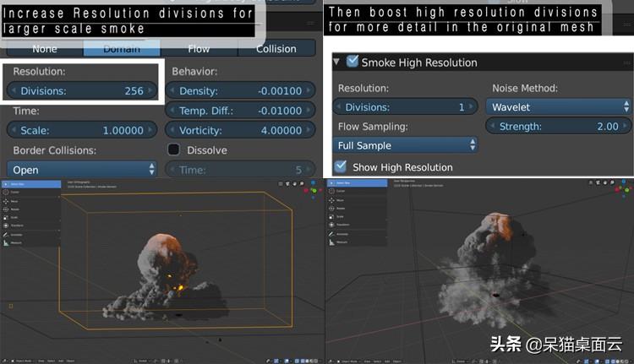Select the Scale tool in right viewport
The image size is (634, 364).
[x=357, y=216]
